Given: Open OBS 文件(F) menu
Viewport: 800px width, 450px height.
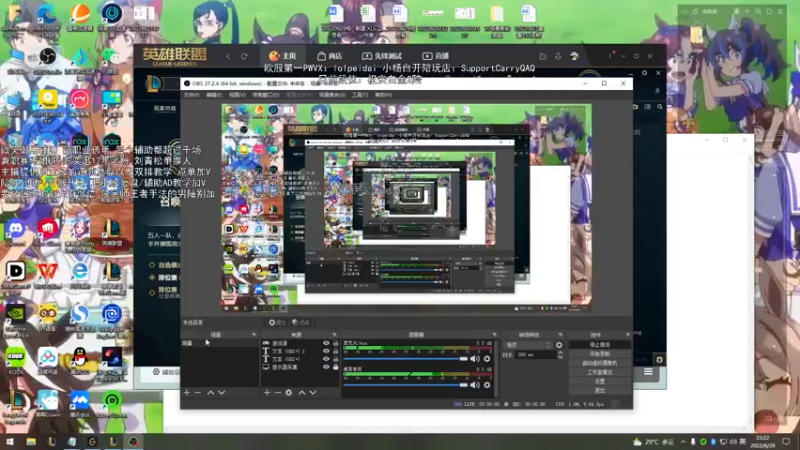Looking at the screenshot, I should (191, 95).
